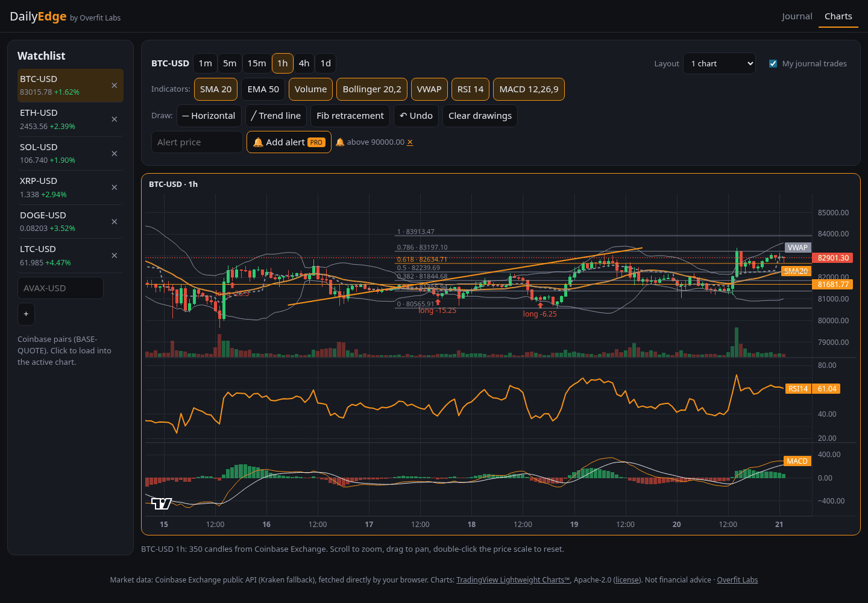The image size is (868, 603).
Task: Undo the last drawing
Action: tap(416, 116)
